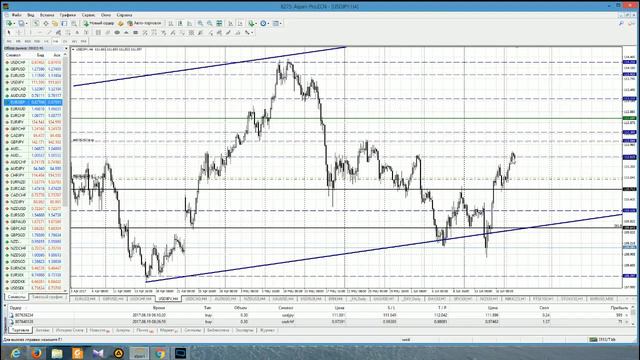640x360 pixels.
Task: Toggle the Авто-торговля button
Action: pyautogui.click(x=144, y=24)
